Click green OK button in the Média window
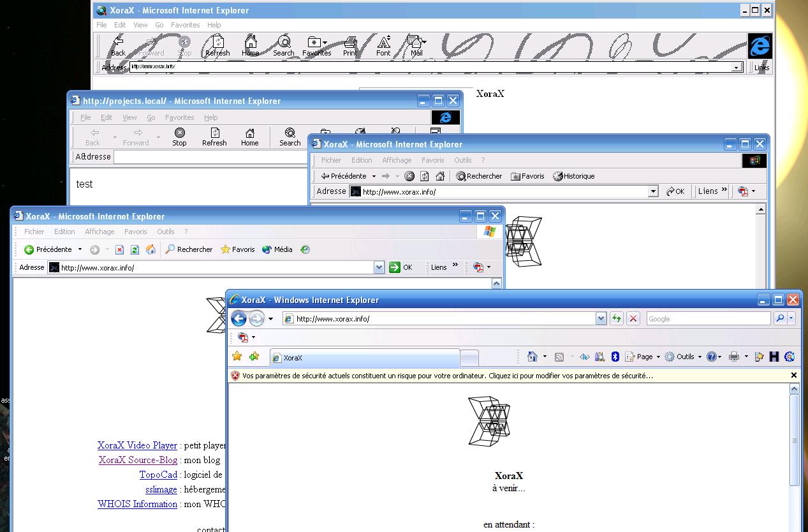Screen dimensions: 808x532 (401, 267)
